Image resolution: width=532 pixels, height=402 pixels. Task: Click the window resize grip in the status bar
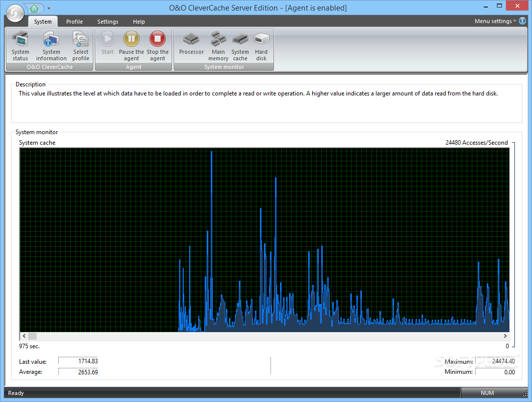pos(525,394)
